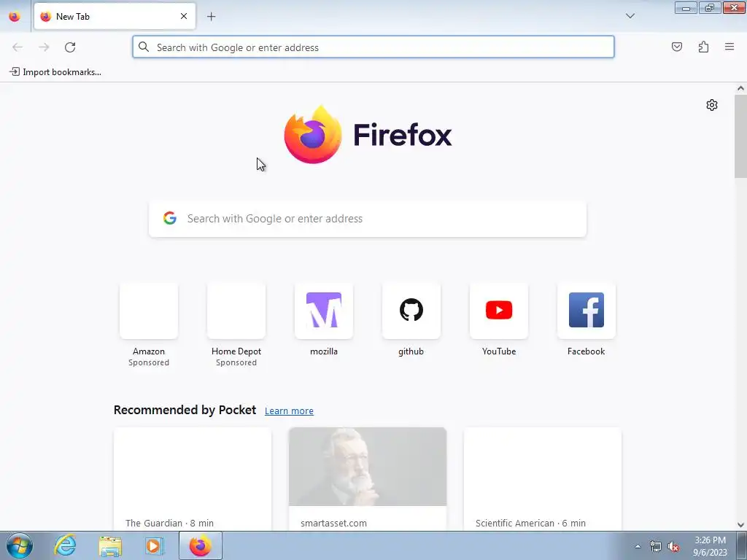
Task: Click the Firefox logo on page
Action: click(x=368, y=135)
